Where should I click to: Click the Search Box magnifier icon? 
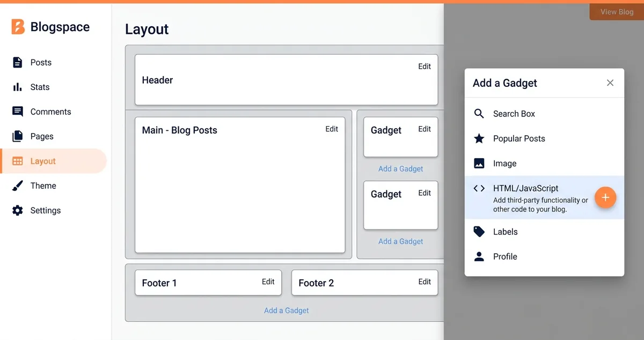pyautogui.click(x=479, y=114)
